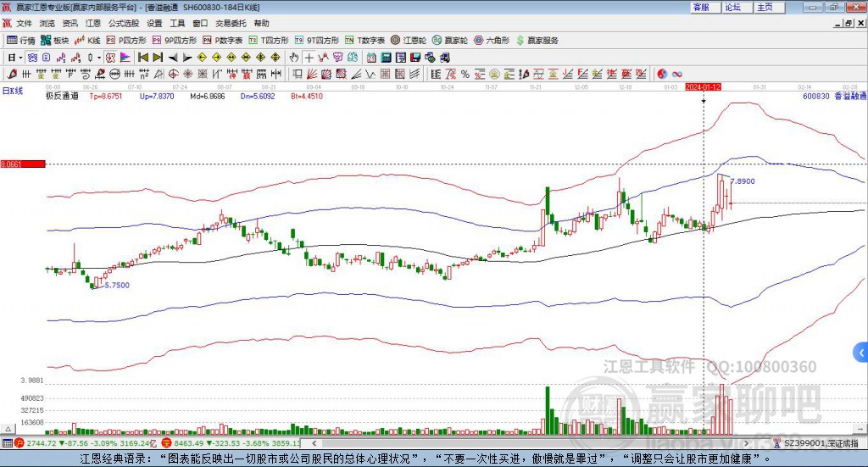868x467 pixels.
Task: Click the crosshair cursor tool
Action: point(309,58)
